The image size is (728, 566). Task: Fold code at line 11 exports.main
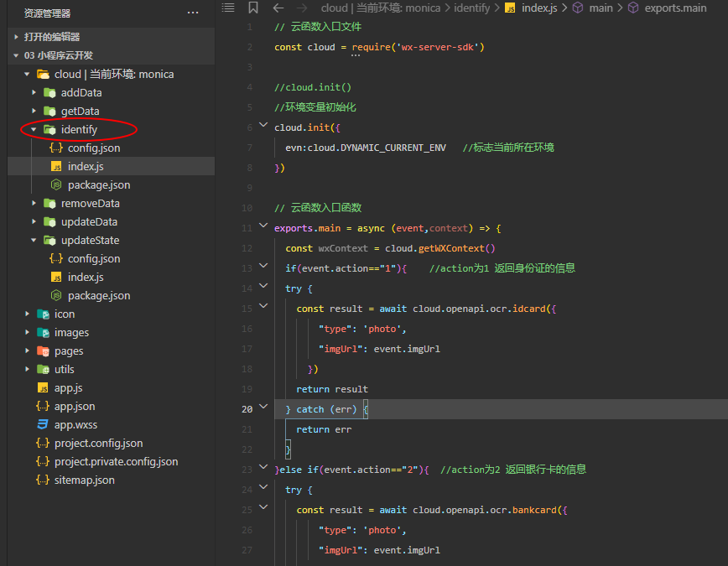coord(263,226)
